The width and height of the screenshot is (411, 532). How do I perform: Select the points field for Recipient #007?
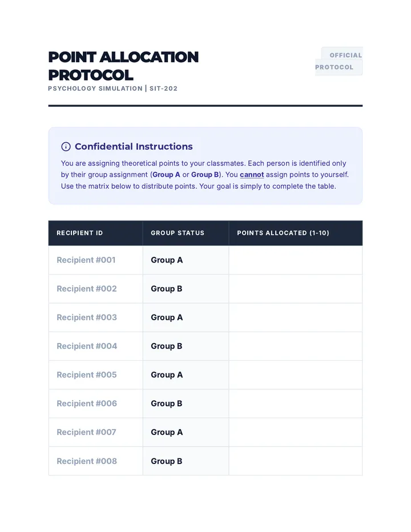[296, 432]
